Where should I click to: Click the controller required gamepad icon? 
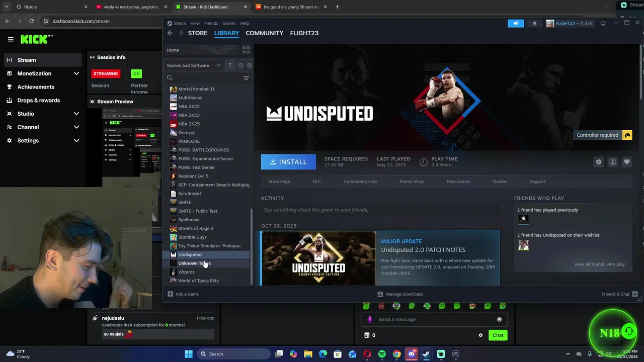click(627, 135)
